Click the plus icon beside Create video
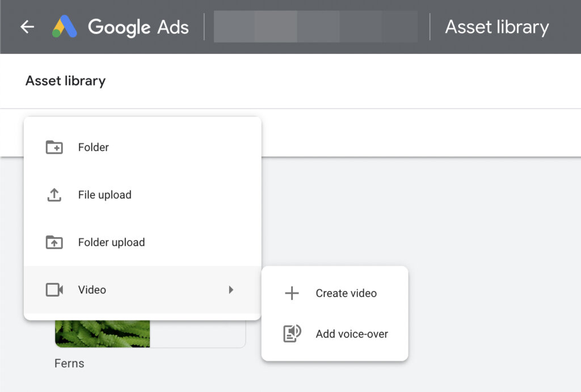 click(x=292, y=293)
